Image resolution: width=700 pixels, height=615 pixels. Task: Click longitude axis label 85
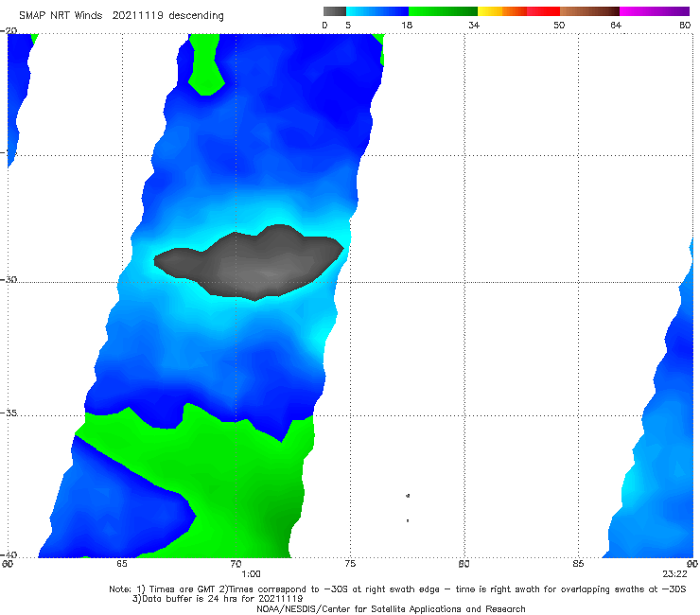click(x=578, y=564)
